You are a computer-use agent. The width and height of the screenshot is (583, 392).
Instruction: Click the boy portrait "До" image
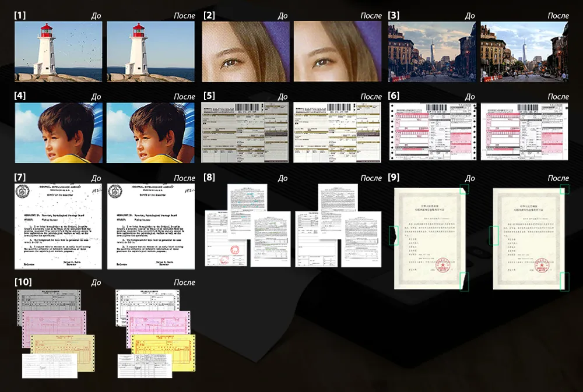pyautogui.click(x=58, y=132)
